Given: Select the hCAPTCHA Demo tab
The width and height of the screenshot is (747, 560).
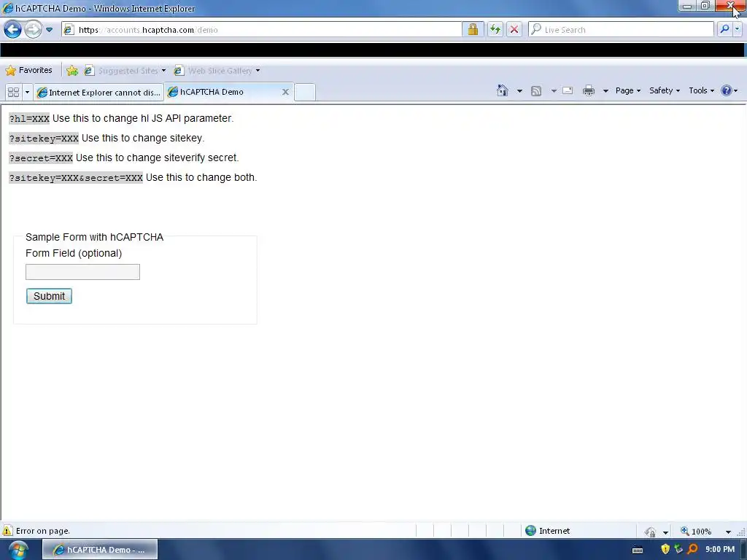Looking at the screenshot, I should coord(212,91).
